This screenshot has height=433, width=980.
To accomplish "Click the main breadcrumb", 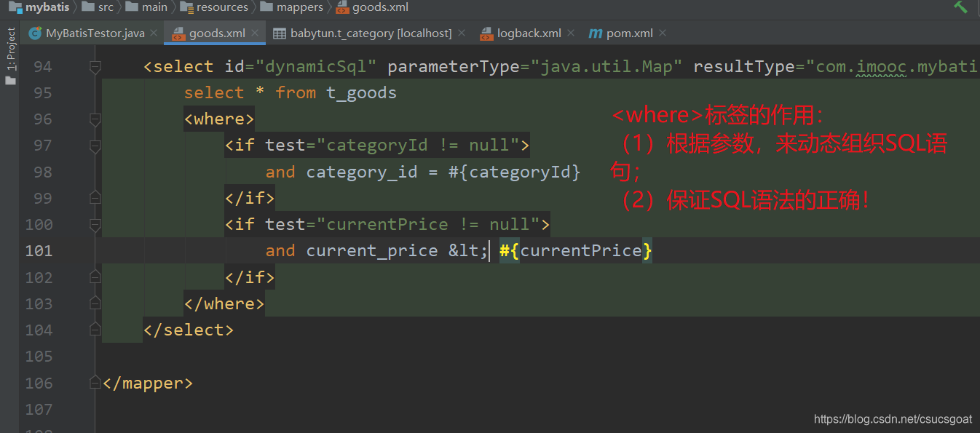I will click(155, 7).
